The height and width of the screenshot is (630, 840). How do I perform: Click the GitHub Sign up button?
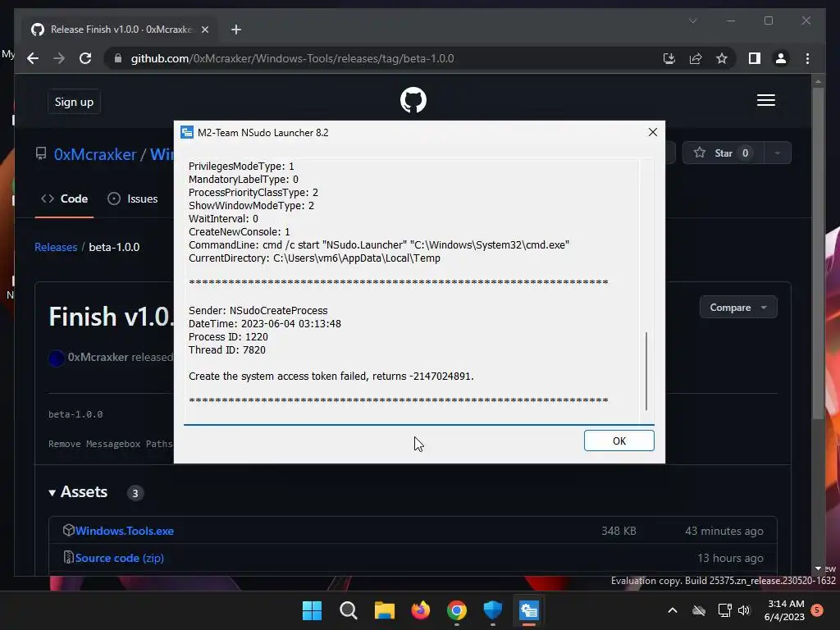pyautogui.click(x=74, y=102)
